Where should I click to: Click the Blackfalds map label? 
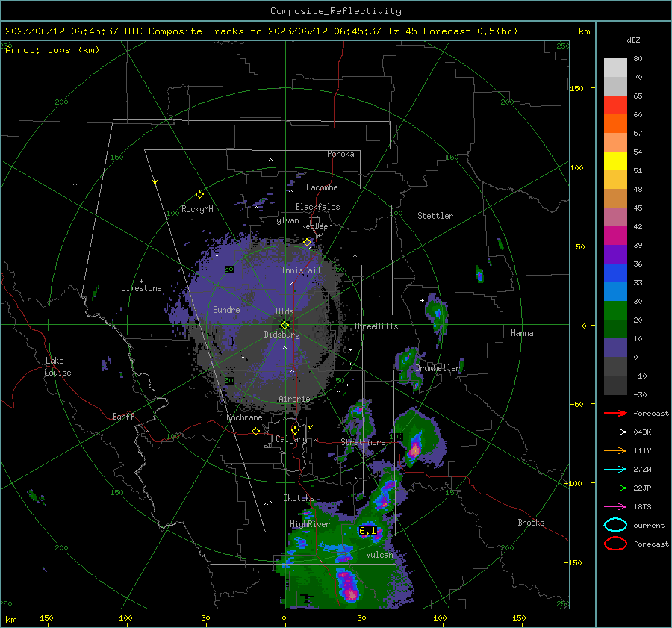317,207
